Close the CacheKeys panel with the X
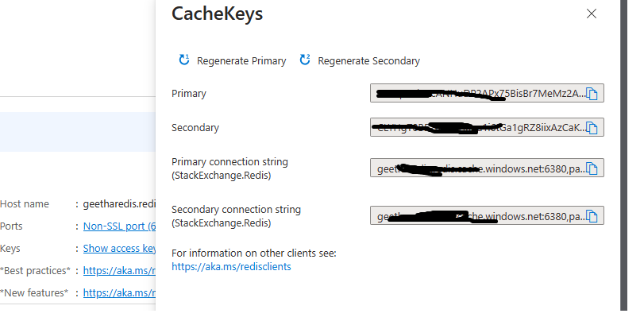The width and height of the screenshot is (644, 325). (592, 14)
